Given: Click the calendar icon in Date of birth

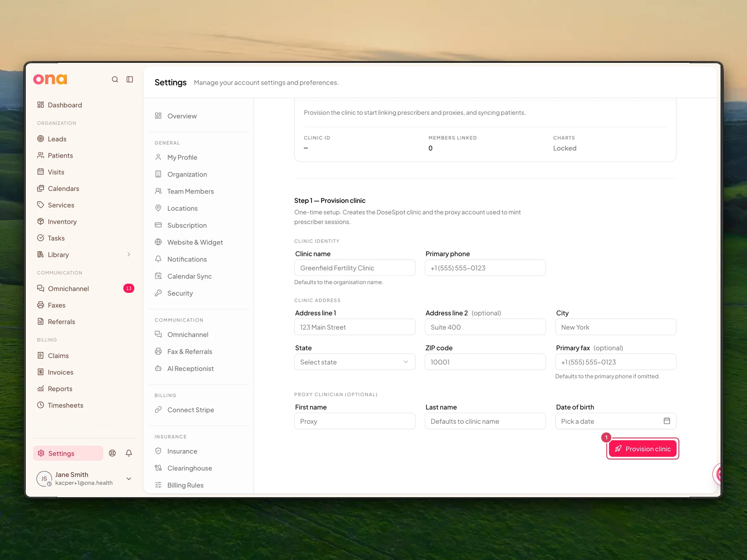Looking at the screenshot, I should click(x=667, y=421).
